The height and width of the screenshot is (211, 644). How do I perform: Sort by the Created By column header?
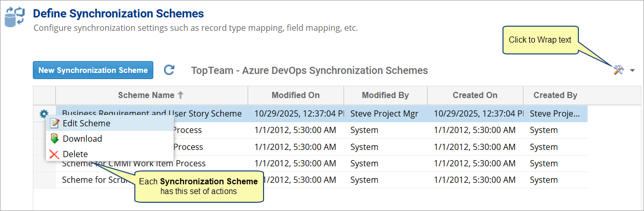point(555,95)
